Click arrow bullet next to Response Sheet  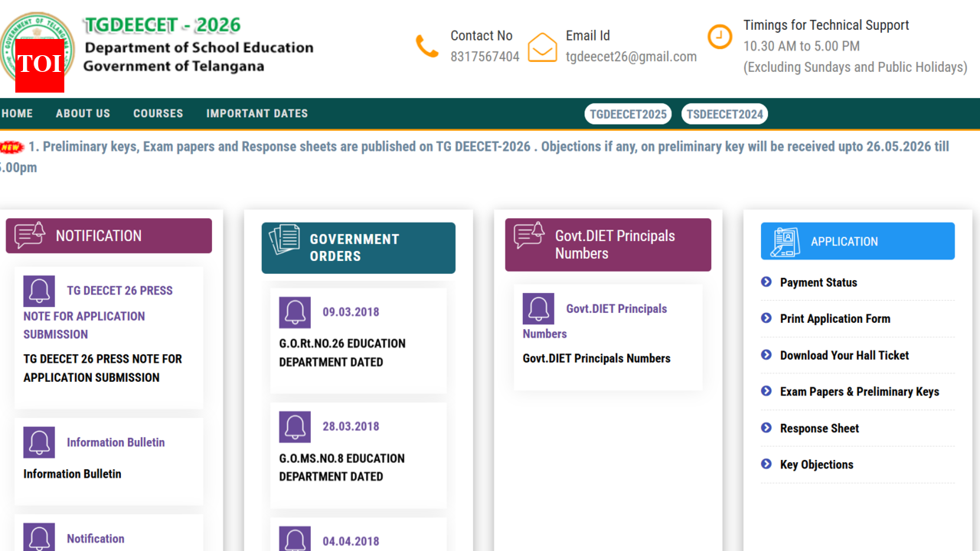click(766, 427)
